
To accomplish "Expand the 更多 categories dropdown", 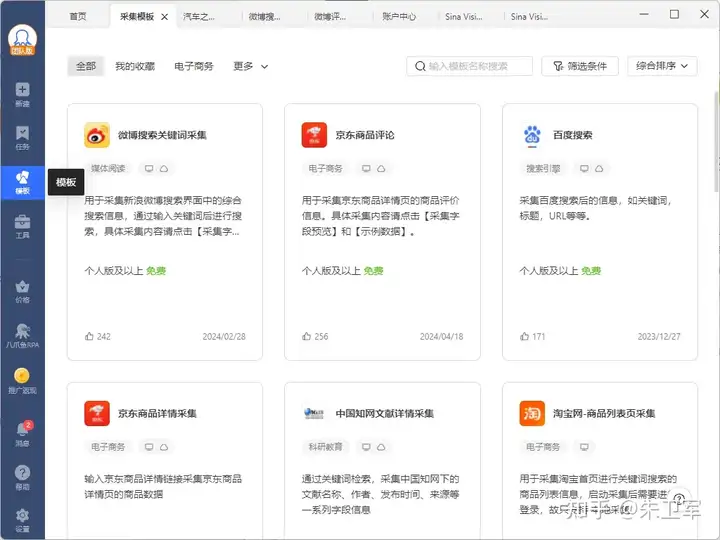I will (x=250, y=66).
